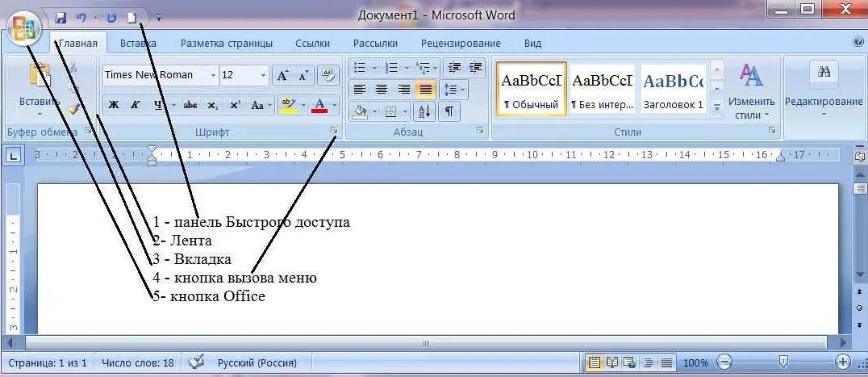The height and width of the screenshot is (377, 868).
Task: Clear formatting with the eraser icon
Action: click(x=329, y=75)
